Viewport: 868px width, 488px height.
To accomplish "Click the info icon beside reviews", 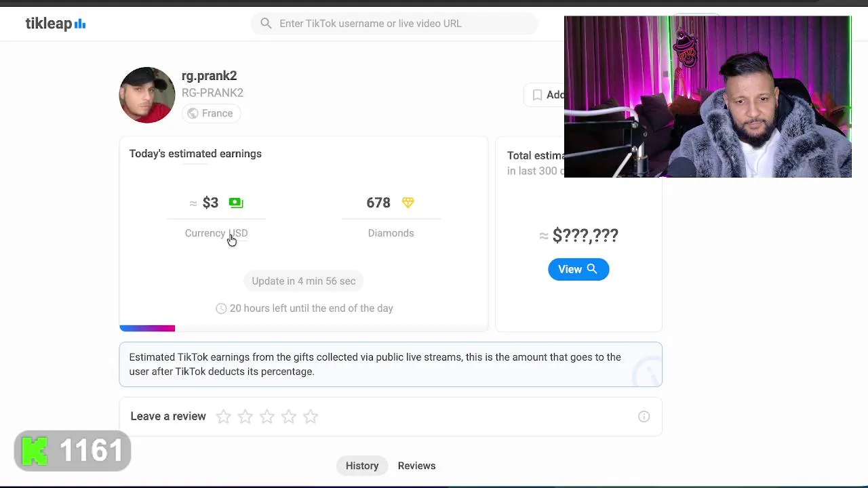I will 644,417.
